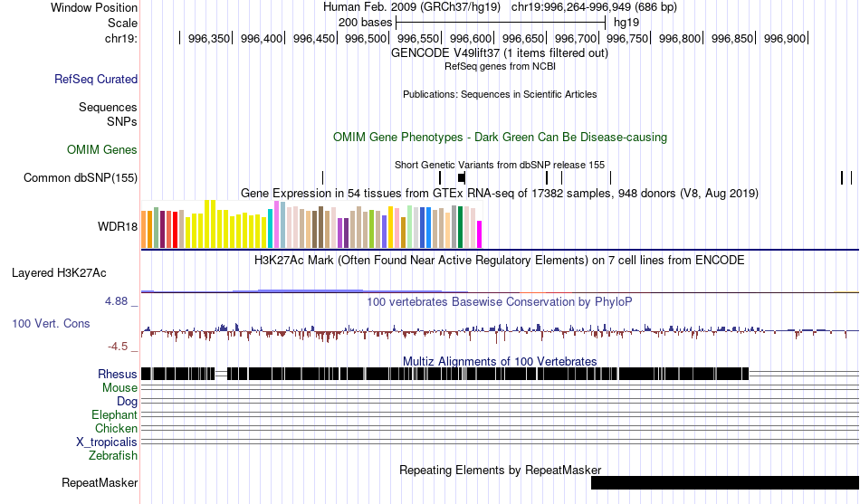Screen dimensions: 860x504
Task: Click the 996,500 ruler coordinate
Action: (x=366, y=38)
